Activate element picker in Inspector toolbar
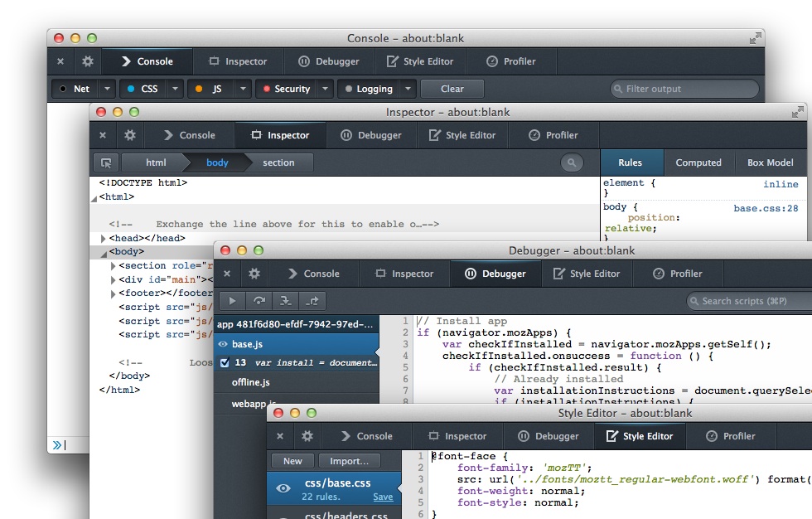The image size is (812, 519). [106, 162]
